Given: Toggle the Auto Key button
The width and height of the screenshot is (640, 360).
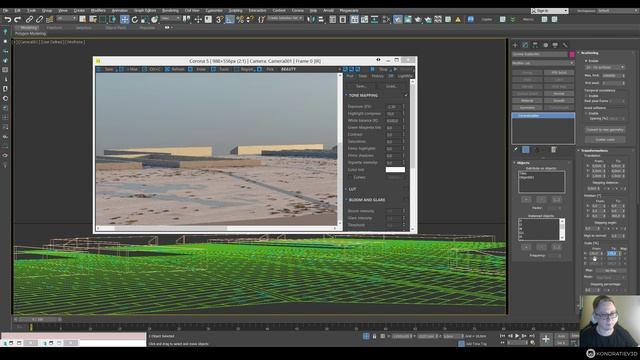Looking at the screenshot, I should click(x=562, y=336).
